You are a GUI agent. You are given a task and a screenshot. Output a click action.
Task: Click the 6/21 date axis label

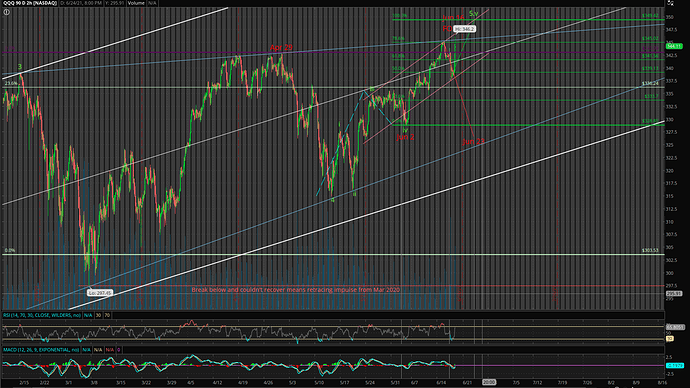click(467, 383)
